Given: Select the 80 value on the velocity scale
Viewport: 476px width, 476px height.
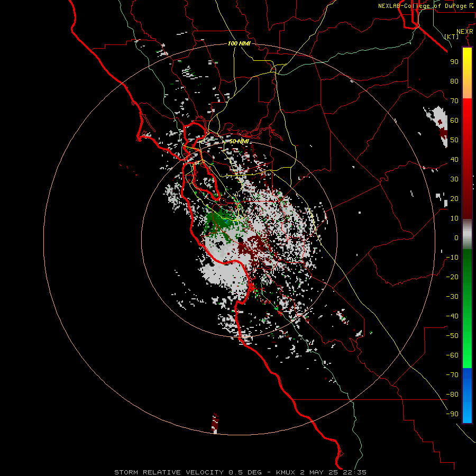Looking at the screenshot, I should pos(454,81).
